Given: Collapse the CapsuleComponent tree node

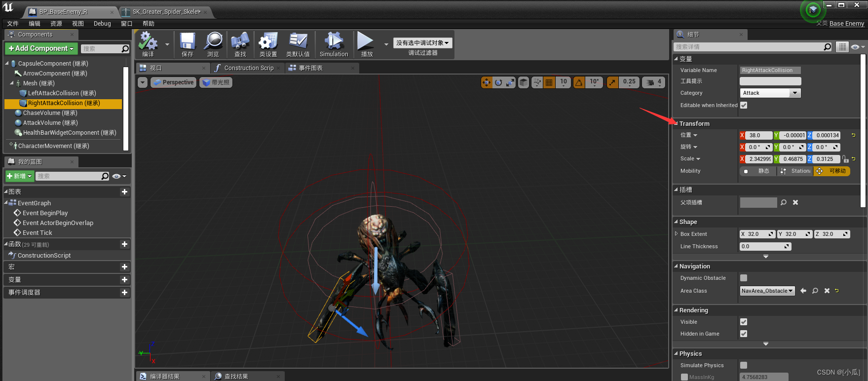Looking at the screenshot, I should coord(7,63).
